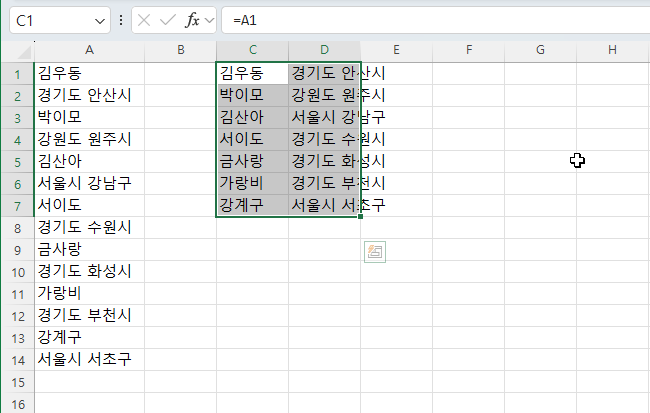Click cell D4 containing 경기도 수원시
The height and width of the screenshot is (413, 650).
pos(325,140)
